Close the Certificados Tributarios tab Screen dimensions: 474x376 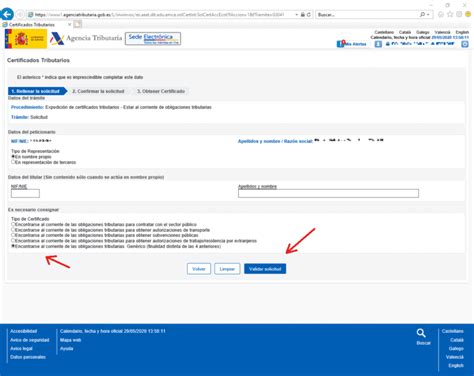click(x=69, y=25)
